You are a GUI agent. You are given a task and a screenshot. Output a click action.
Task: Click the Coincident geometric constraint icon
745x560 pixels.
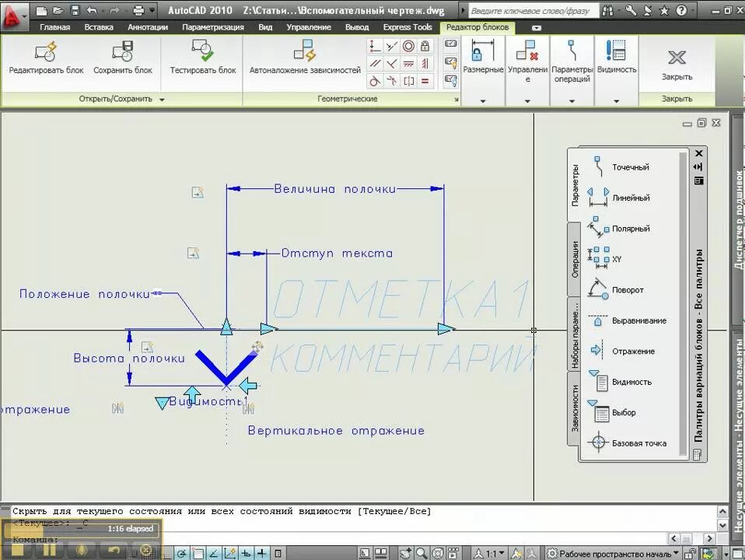375,46
